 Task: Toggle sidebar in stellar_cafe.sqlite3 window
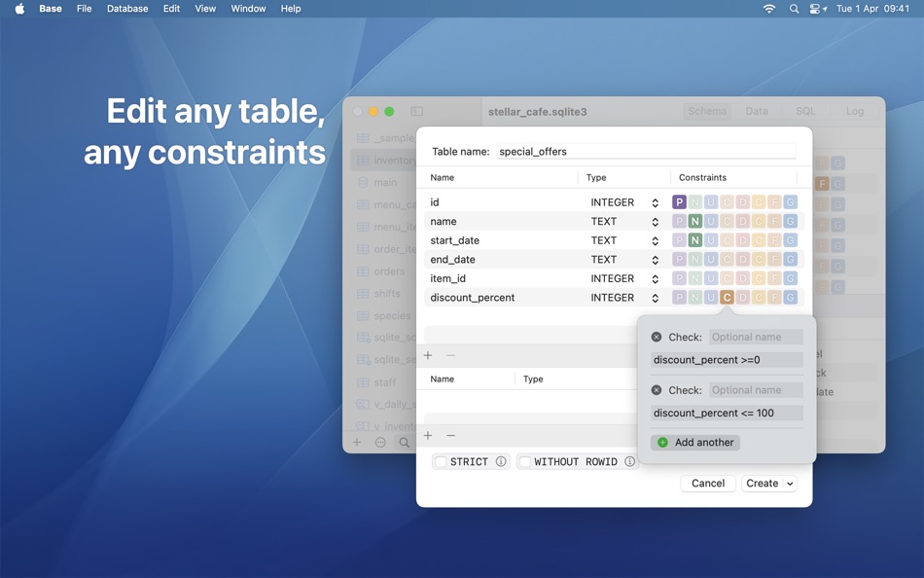point(416,112)
